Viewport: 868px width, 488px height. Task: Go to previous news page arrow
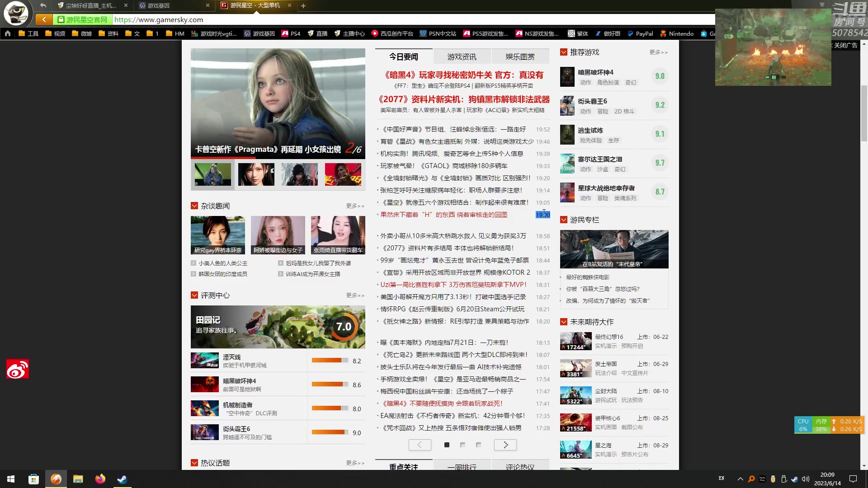[x=420, y=445]
